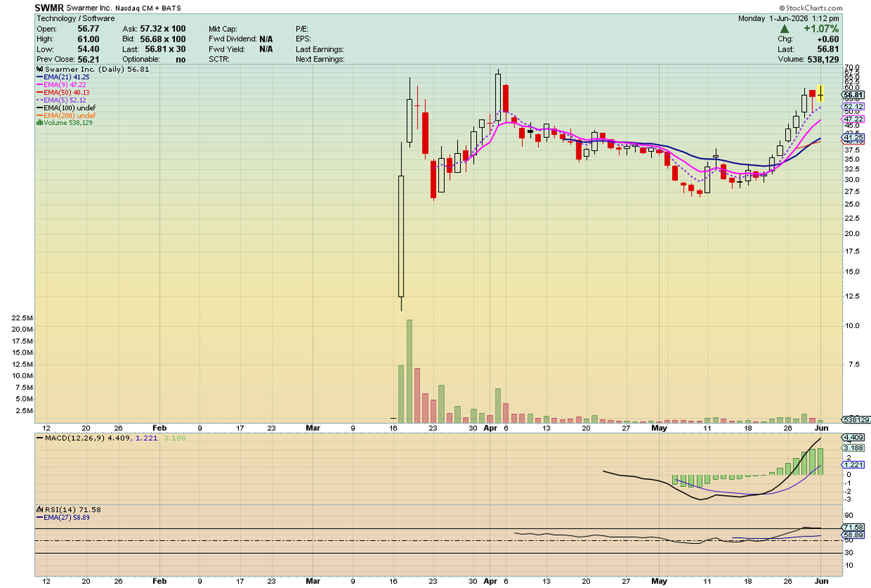Click the EPS label
The width and height of the screenshot is (871, 588).
[303, 38]
